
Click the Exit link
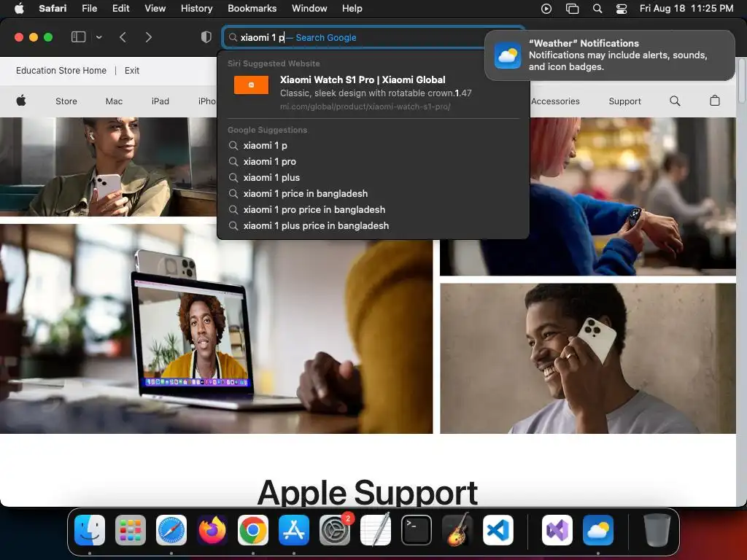[132, 71]
